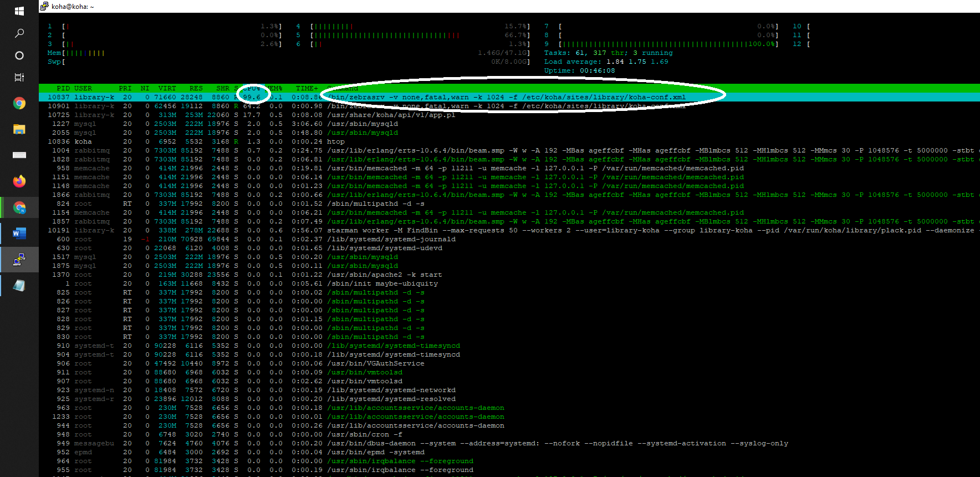Screen dimensions: 980x477
Task: Open the Notepad-style app in taskbar
Action: click(x=19, y=286)
